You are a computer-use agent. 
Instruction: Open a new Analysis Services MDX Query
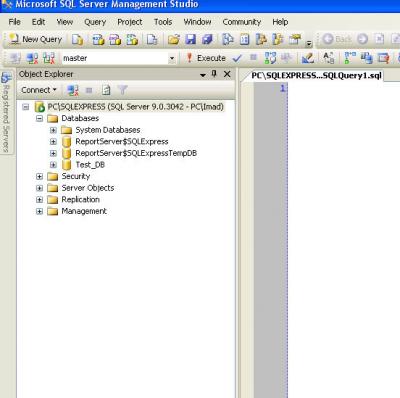(98, 40)
